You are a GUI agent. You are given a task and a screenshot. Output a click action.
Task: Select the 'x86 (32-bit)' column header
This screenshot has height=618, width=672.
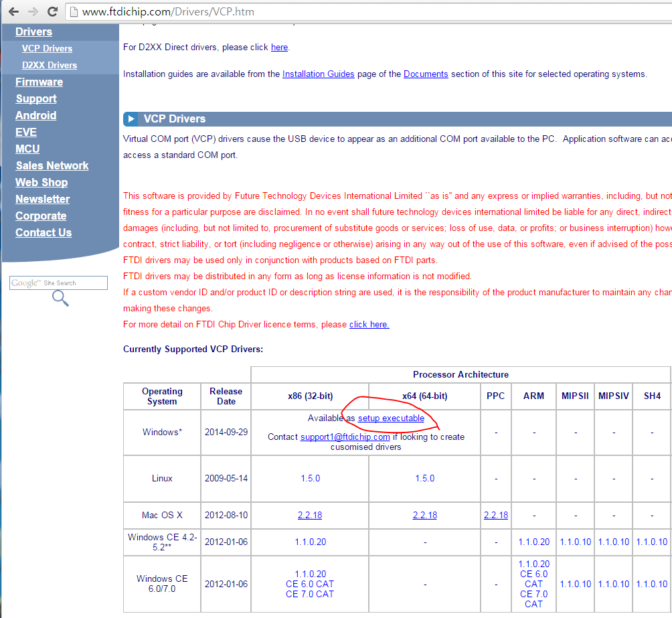(x=311, y=396)
